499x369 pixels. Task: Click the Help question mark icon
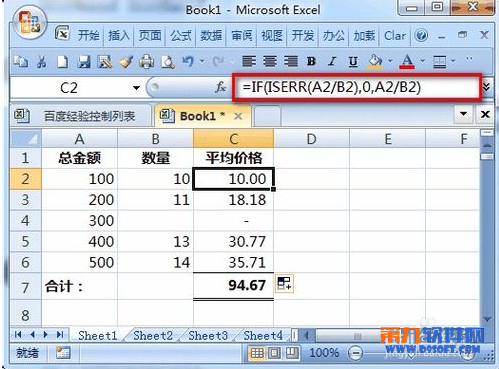[421, 35]
